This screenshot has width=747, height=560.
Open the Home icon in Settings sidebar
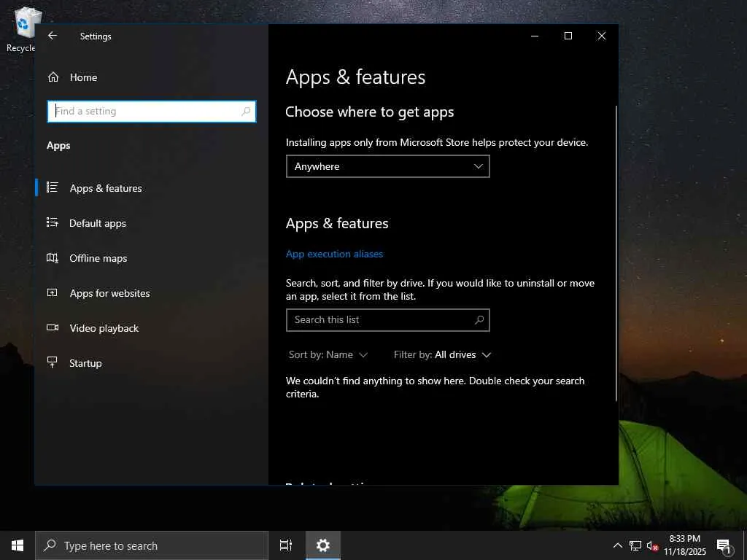(53, 77)
